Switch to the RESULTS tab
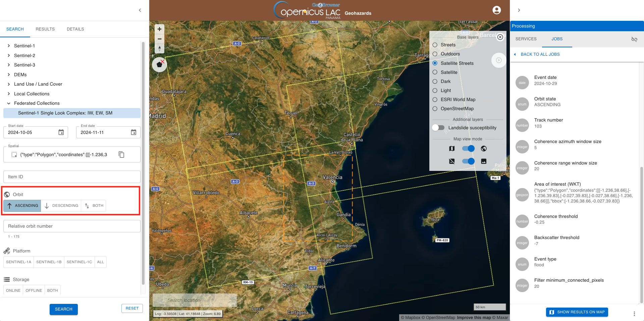Image resolution: width=644 pixels, height=321 pixels. click(x=45, y=29)
